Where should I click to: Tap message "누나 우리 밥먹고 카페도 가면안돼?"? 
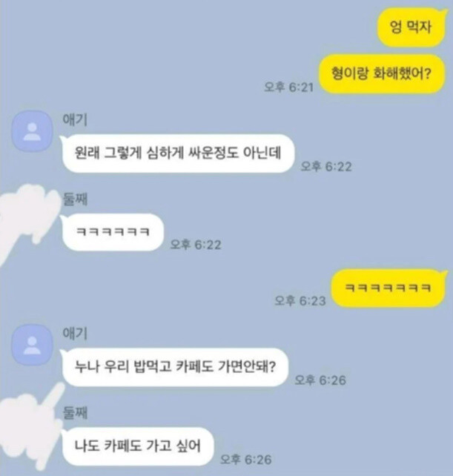(174, 367)
